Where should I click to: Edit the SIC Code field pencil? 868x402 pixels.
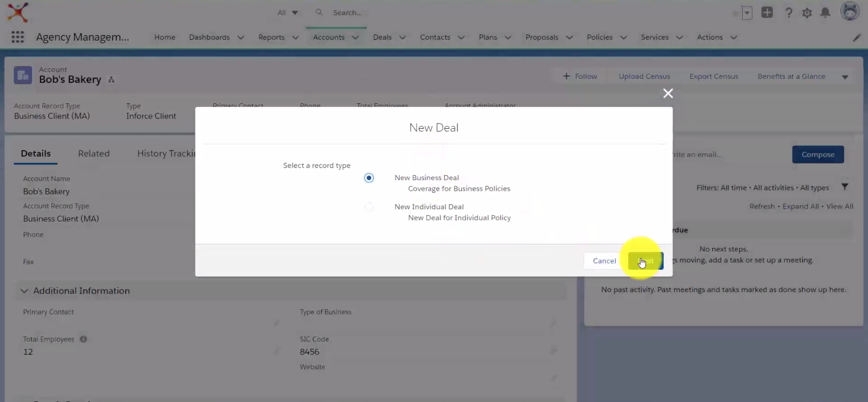553,351
